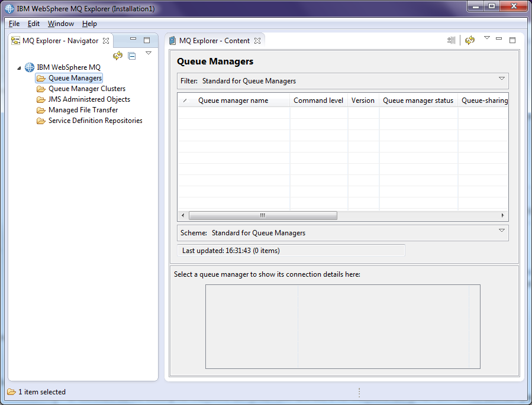Select JMS Administered Objects folder

(89, 99)
